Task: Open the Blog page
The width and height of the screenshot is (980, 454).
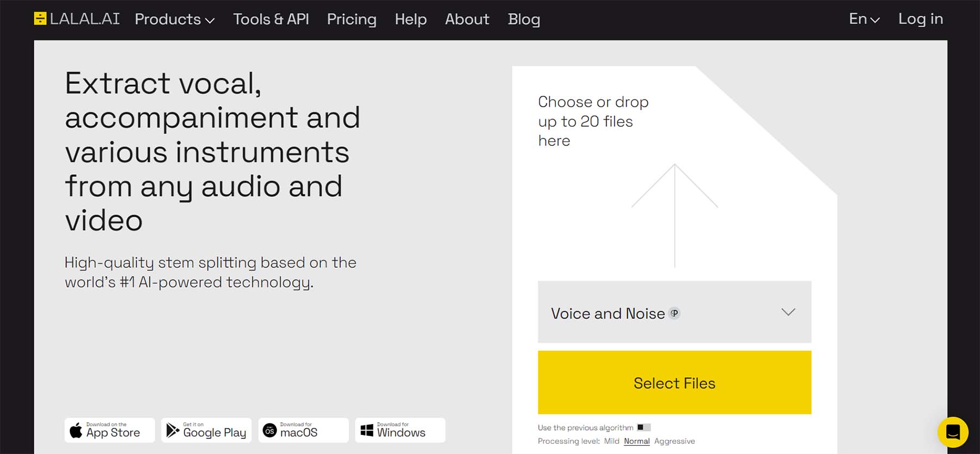Action: pyautogui.click(x=524, y=19)
